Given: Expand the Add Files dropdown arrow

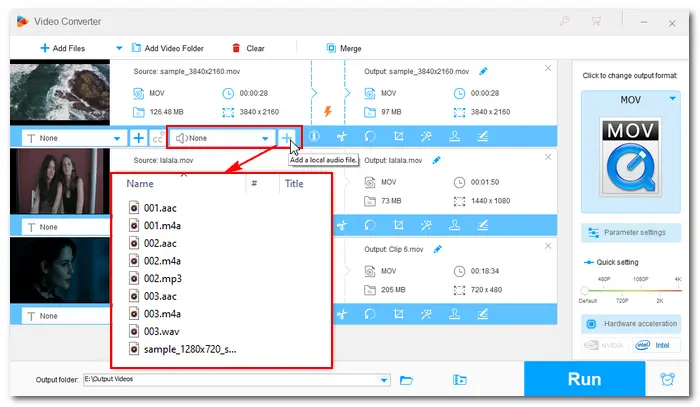Looking at the screenshot, I should (119, 48).
